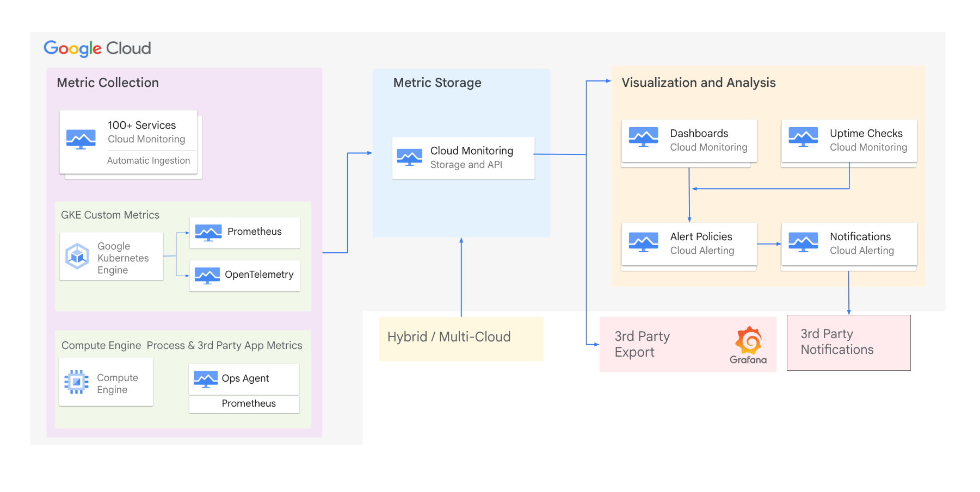Click the Dashboards monitoring icon
Image resolution: width=980 pixels, height=492 pixels.
(644, 137)
